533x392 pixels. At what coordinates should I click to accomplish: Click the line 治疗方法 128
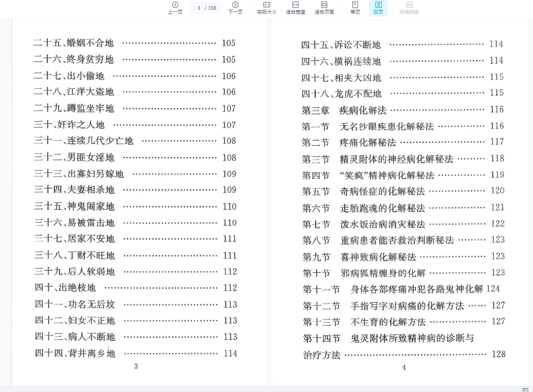pyautogui.click(x=404, y=354)
